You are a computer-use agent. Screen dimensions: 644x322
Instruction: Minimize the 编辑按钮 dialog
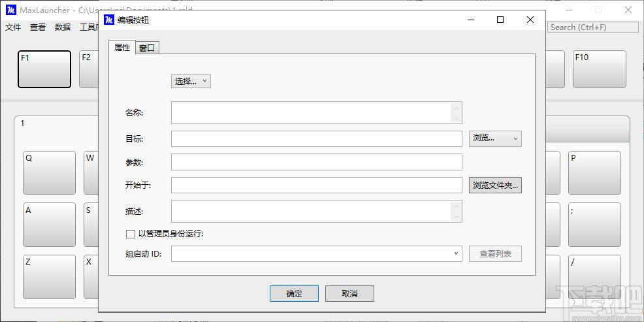(x=470, y=20)
